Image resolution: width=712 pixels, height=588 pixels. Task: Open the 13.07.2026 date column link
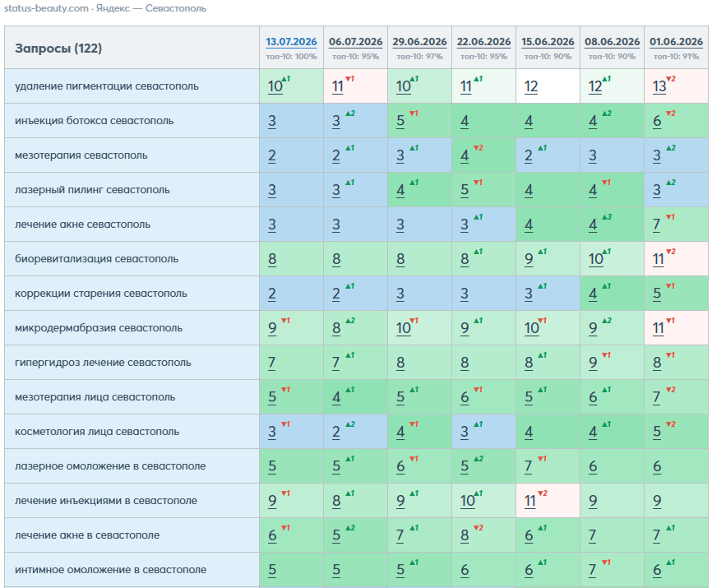click(291, 42)
